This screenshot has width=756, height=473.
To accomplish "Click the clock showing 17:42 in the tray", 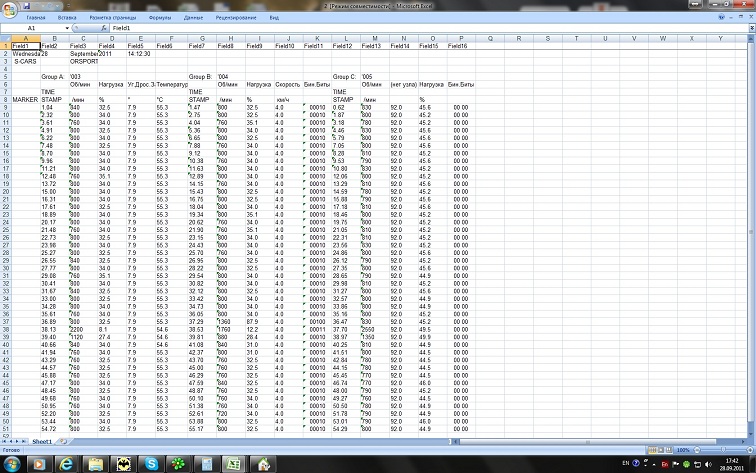I will pyautogui.click(x=732, y=464).
